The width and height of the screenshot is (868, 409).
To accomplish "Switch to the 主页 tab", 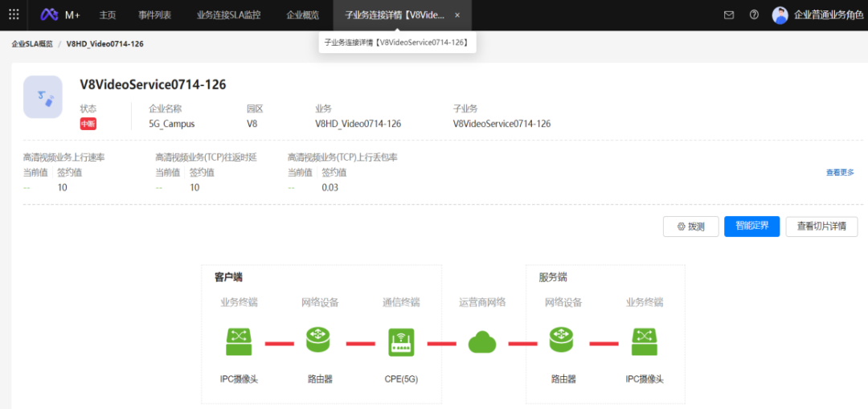I will (x=108, y=14).
